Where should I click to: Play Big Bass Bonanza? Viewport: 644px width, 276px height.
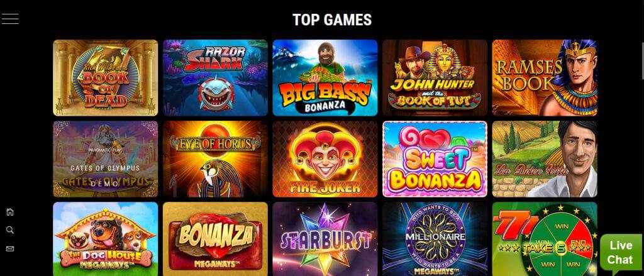click(325, 77)
